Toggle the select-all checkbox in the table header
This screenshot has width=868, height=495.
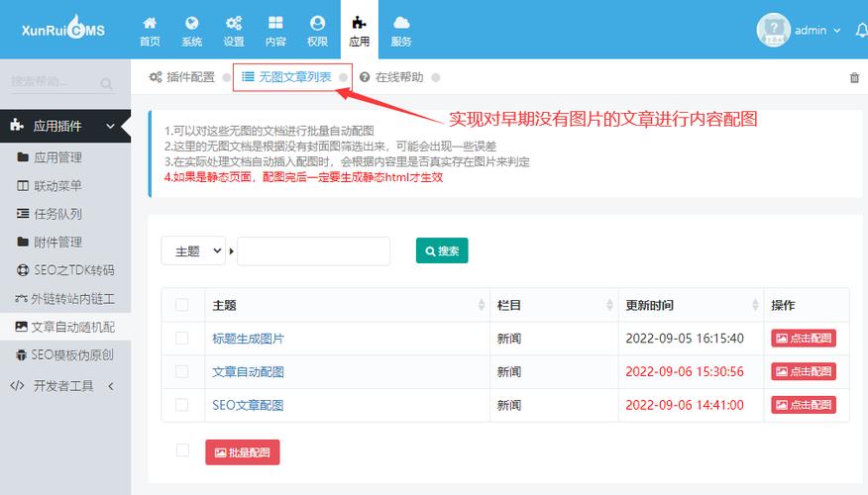pyautogui.click(x=181, y=305)
